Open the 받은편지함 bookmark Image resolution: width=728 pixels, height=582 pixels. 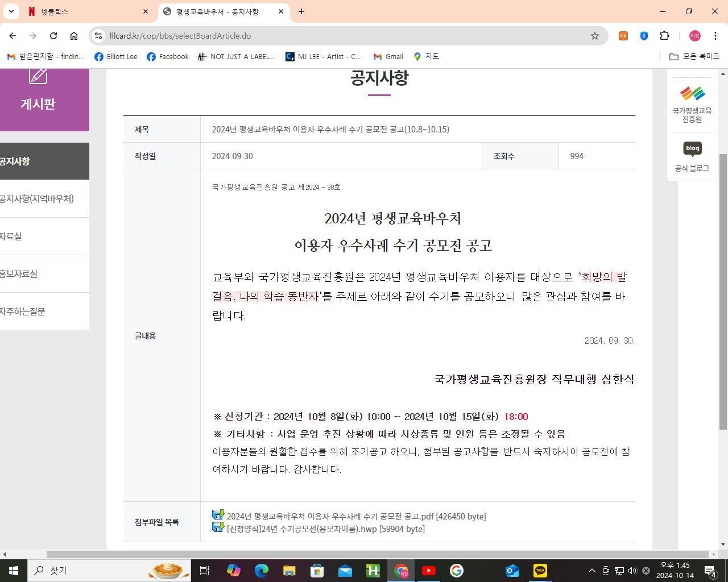coord(45,56)
